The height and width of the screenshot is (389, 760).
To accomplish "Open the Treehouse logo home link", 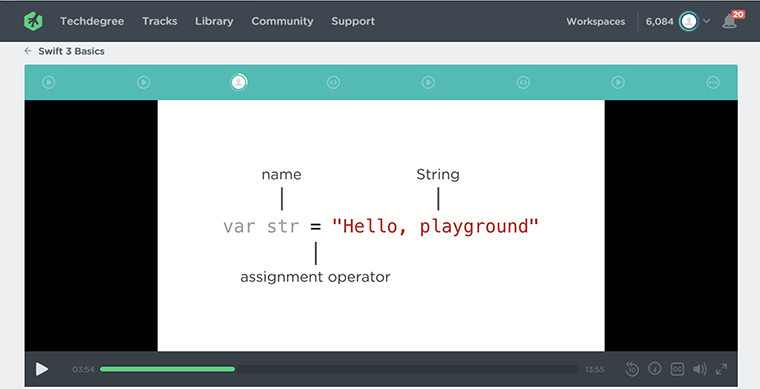I will tap(33, 21).
